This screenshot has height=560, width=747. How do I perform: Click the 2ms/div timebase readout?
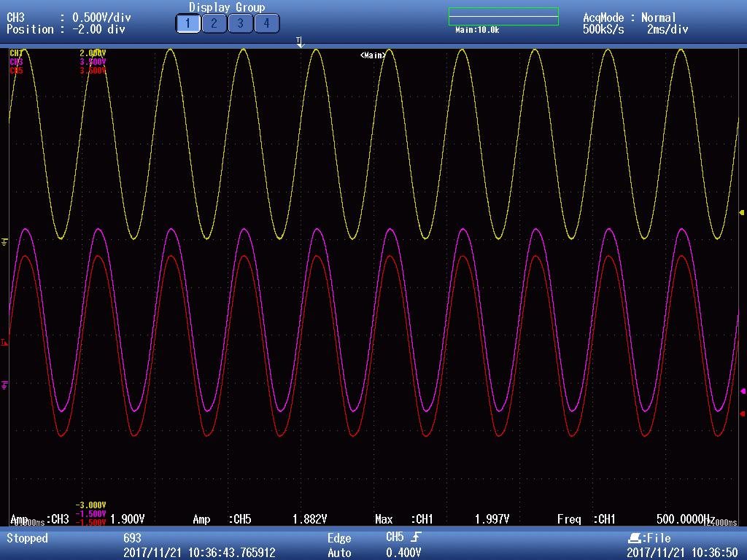pos(667,29)
